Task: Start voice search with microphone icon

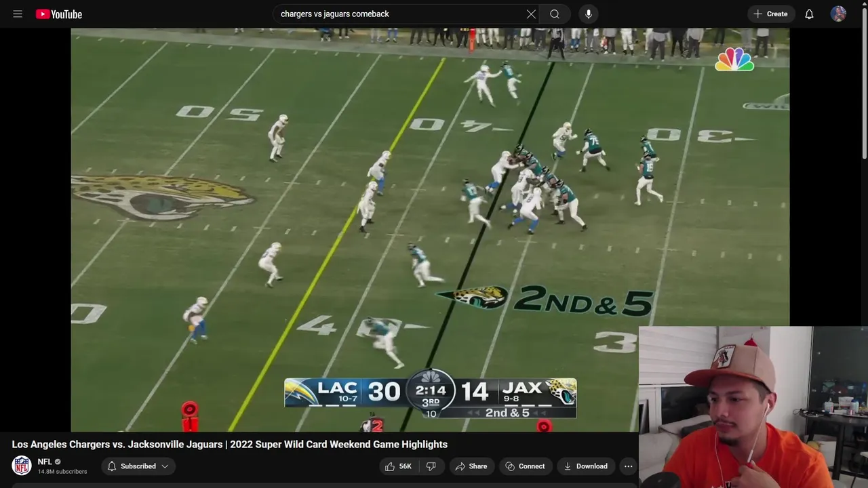Action: pos(588,14)
